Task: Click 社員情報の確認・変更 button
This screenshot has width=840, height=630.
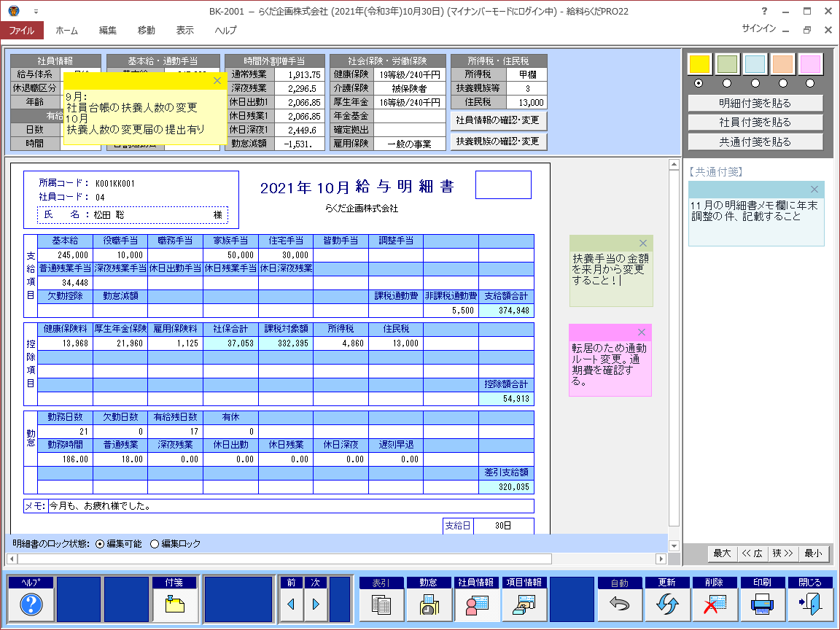Action: coord(498,120)
